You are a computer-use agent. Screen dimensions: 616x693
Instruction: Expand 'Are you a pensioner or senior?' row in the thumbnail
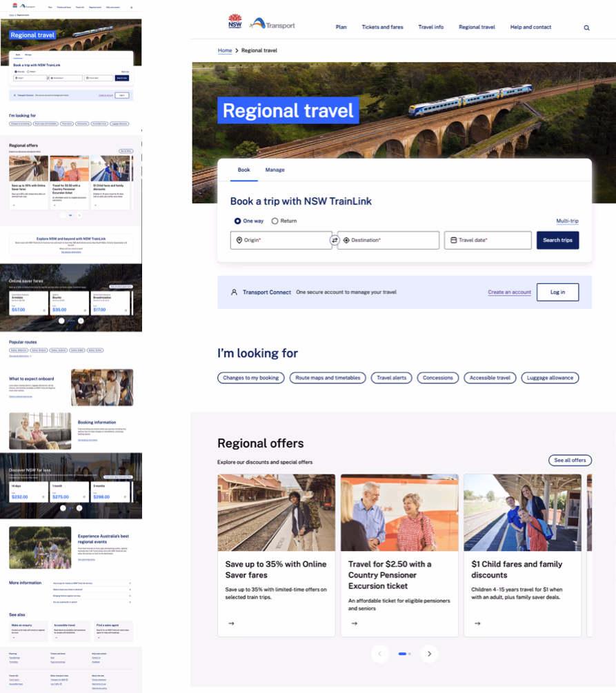(x=92, y=602)
